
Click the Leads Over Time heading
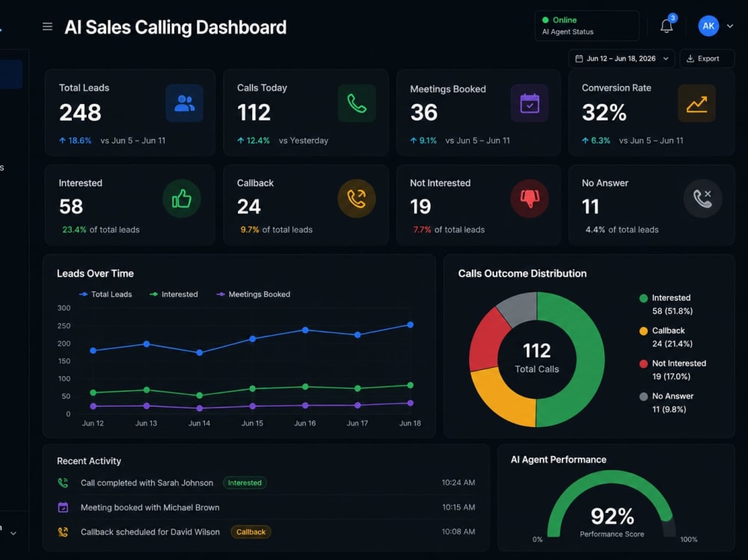click(96, 274)
